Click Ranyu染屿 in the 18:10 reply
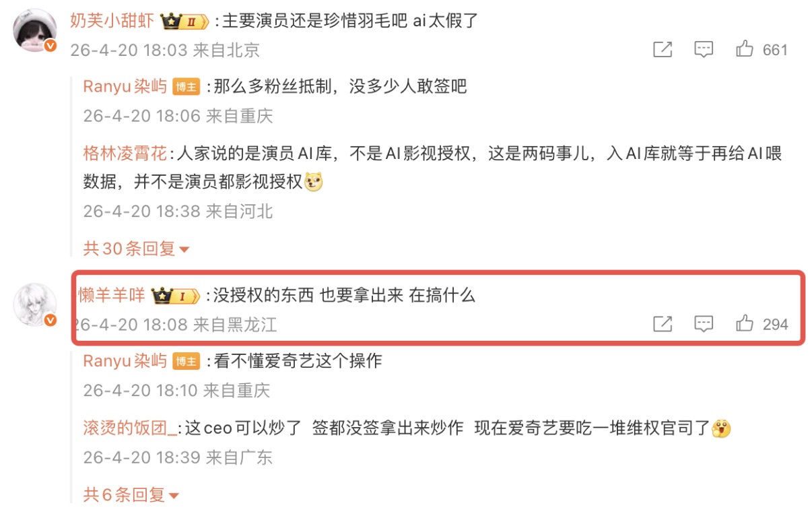812x520 pixels. [x=125, y=361]
